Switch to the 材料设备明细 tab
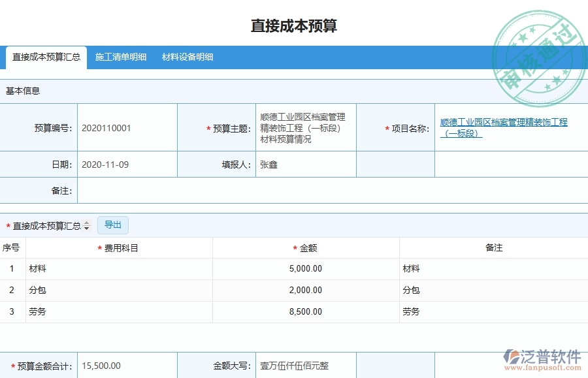Screen dimensions: 588x378 pos(188,57)
